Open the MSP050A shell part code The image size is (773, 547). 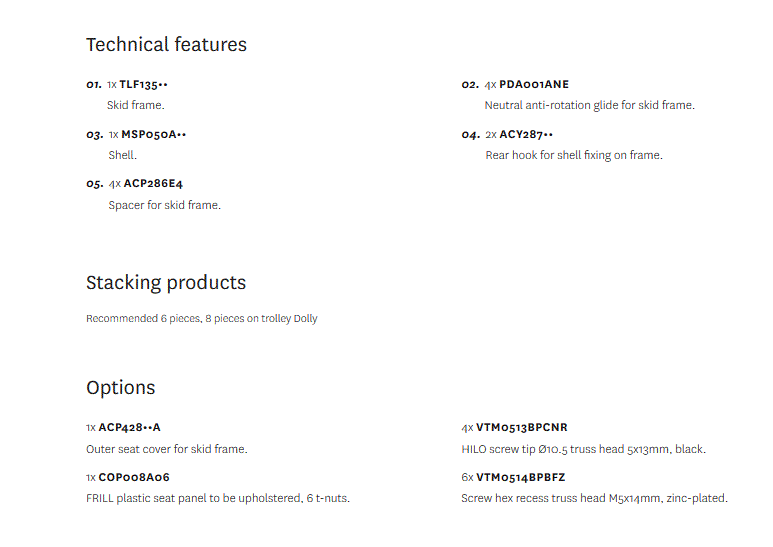click(x=153, y=135)
